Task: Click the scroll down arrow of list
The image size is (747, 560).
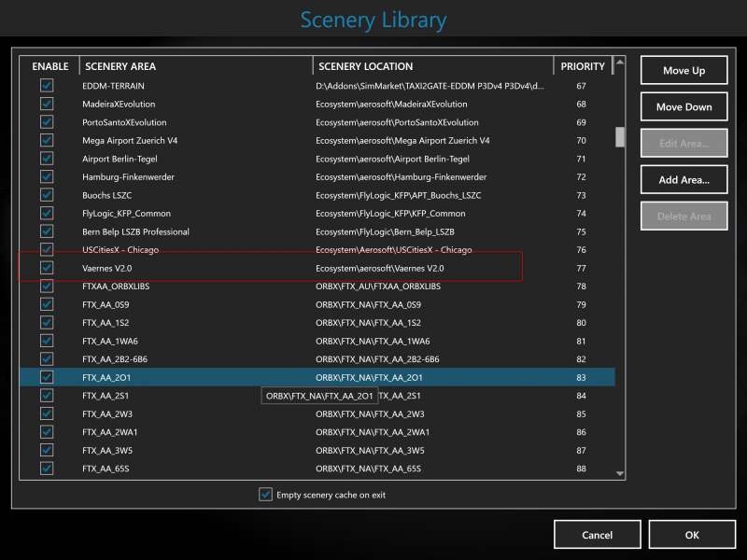Action: pos(620,473)
